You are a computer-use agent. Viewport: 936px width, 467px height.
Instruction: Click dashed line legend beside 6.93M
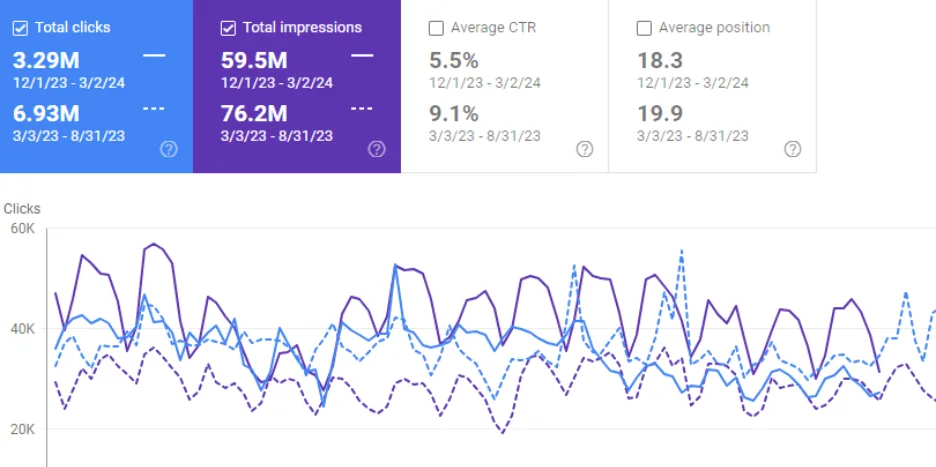click(x=154, y=108)
